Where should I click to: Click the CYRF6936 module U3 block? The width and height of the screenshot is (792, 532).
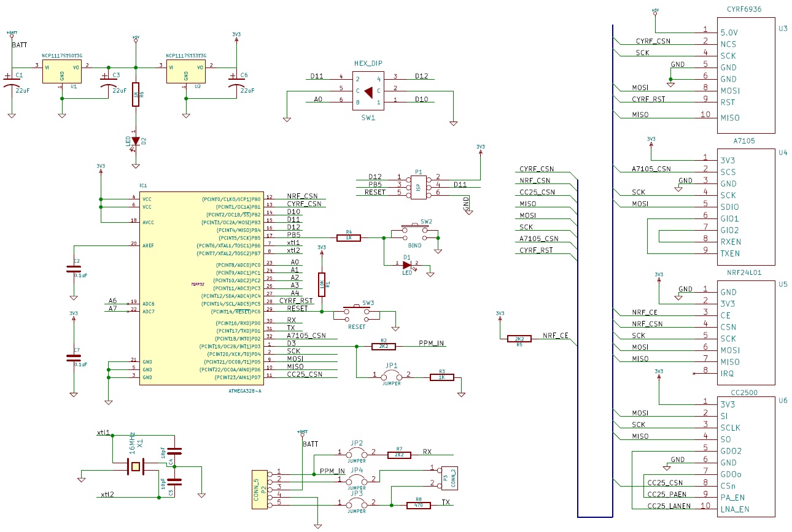point(746,75)
